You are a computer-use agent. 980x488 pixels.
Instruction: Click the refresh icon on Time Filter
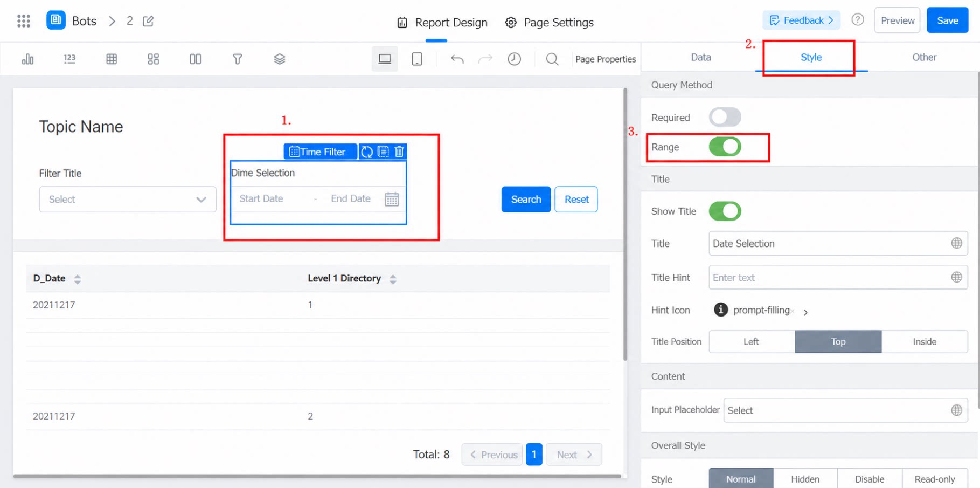[367, 152]
